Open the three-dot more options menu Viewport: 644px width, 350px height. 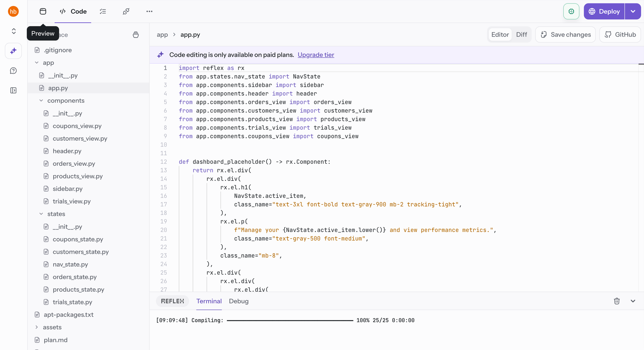149,11
